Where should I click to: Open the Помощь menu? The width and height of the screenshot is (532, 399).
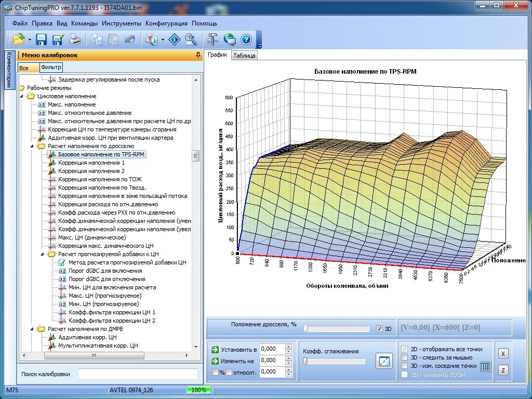click(205, 23)
